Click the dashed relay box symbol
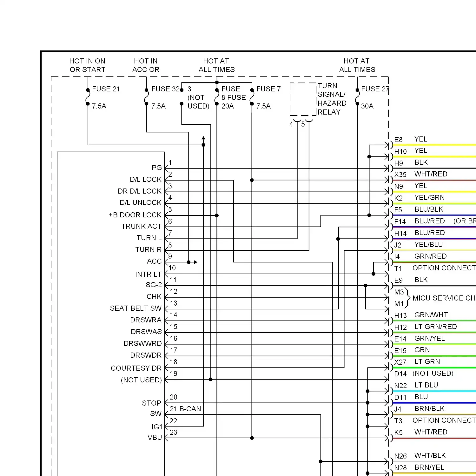 [x=303, y=99]
